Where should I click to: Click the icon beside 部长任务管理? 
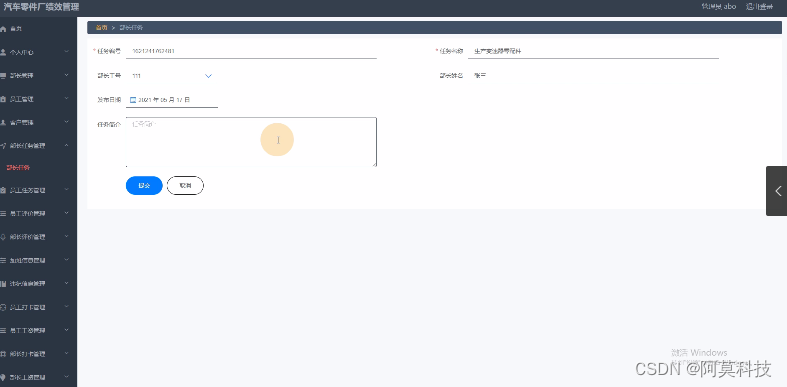click(3, 146)
